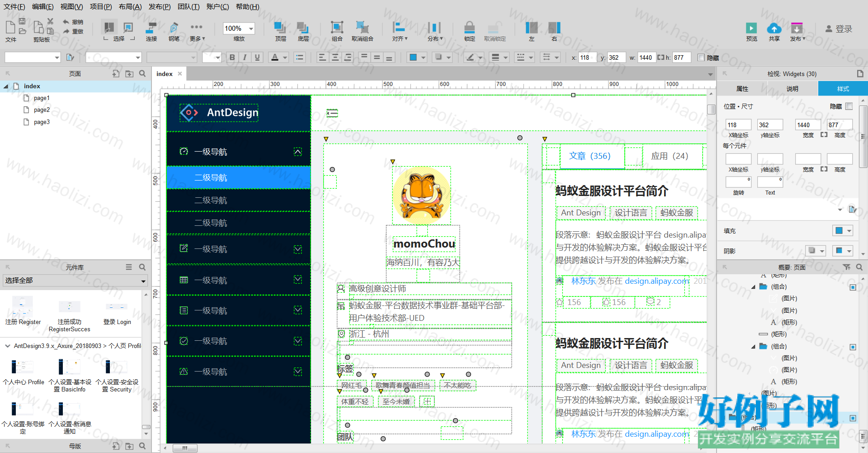
Task: Filter the Outline panel
Action: click(847, 267)
